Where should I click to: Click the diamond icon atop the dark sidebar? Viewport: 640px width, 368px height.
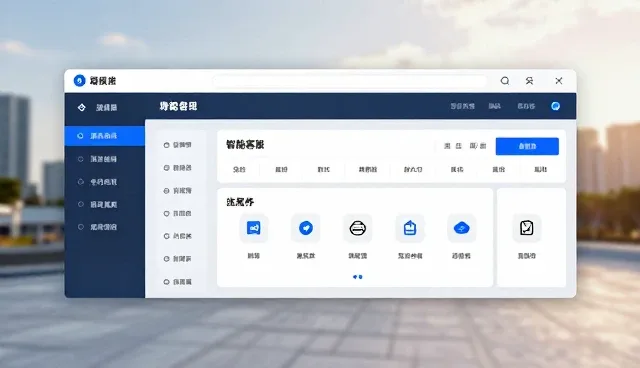tap(82, 107)
